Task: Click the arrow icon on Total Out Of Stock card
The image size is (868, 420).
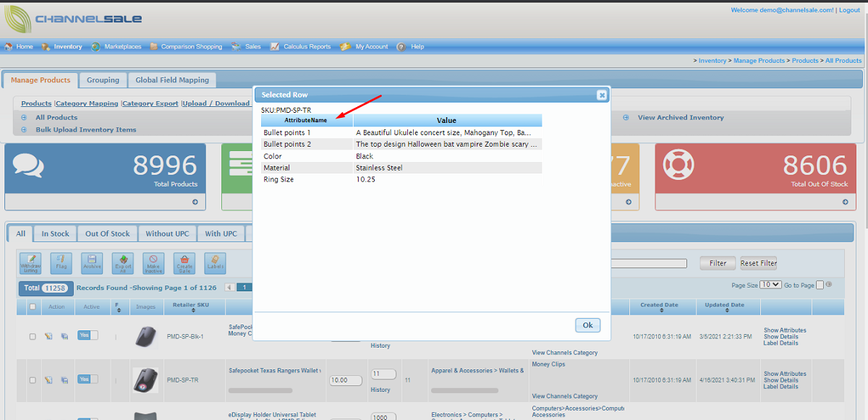Action: 845,202
